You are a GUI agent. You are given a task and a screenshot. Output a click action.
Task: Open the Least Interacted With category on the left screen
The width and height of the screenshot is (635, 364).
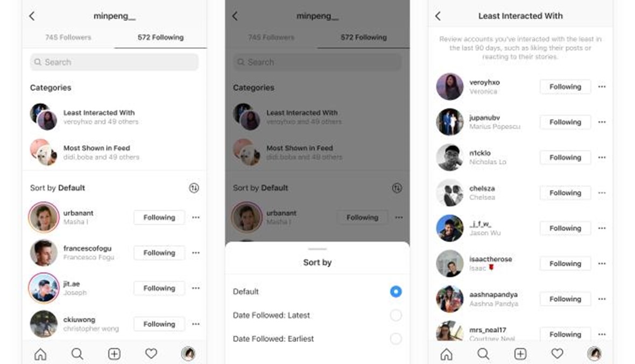(114, 117)
